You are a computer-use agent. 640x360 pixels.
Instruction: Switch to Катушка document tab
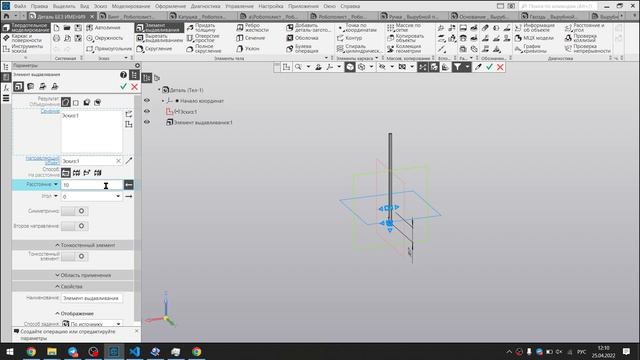(x=202, y=16)
